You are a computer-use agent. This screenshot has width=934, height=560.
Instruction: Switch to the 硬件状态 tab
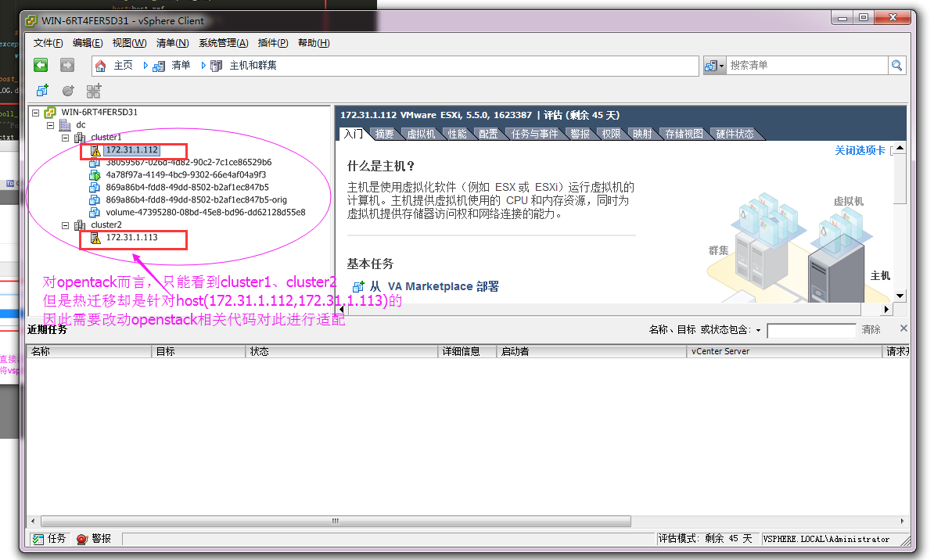[x=735, y=134]
